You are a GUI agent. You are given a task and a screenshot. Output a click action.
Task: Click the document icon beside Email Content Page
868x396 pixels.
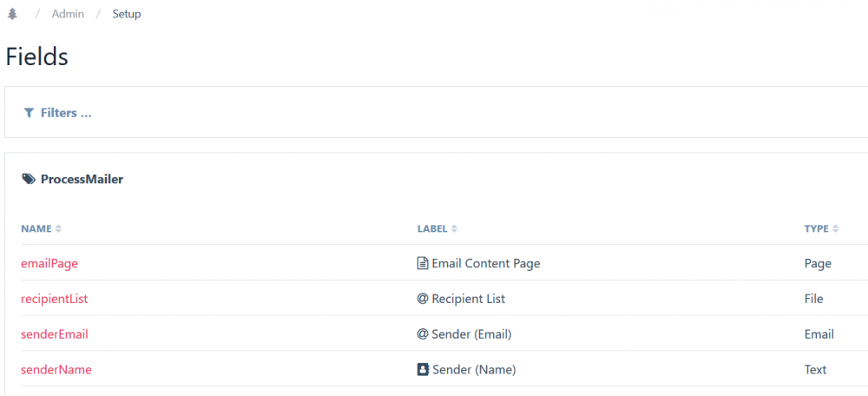423,263
